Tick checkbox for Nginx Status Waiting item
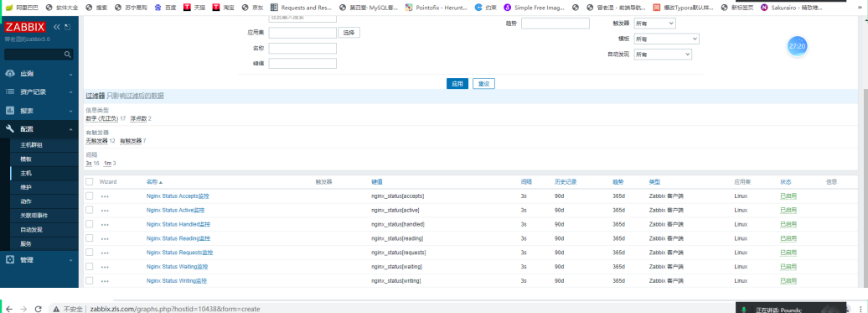This screenshot has width=868, height=313. (90, 267)
